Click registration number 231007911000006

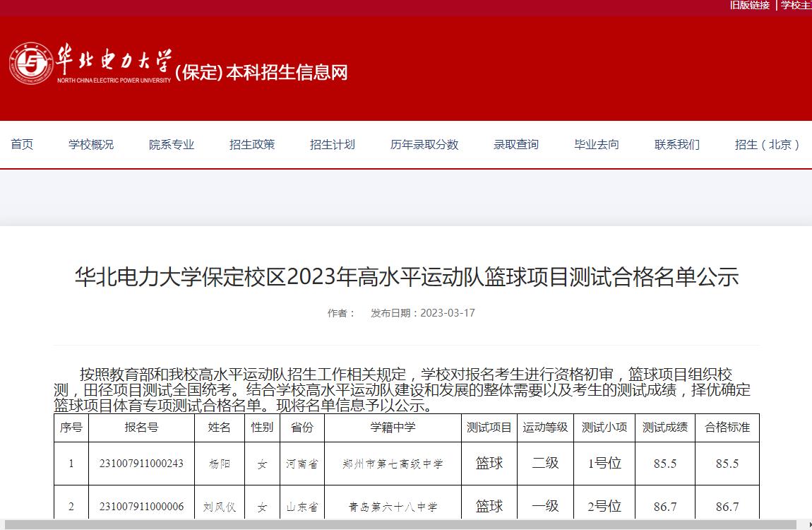pos(141,507)
